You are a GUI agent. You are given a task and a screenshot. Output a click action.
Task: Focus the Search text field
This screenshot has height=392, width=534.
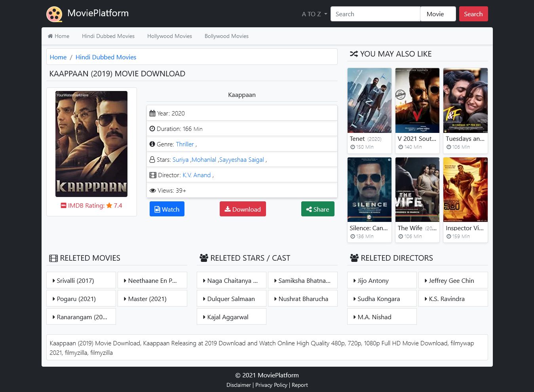point(375,14)
